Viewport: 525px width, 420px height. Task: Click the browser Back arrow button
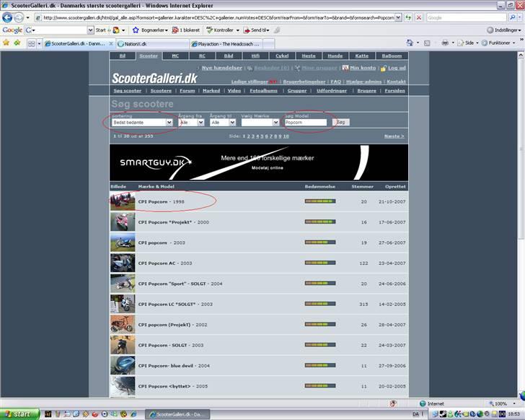pyautogui.click(x=9, y=17)
